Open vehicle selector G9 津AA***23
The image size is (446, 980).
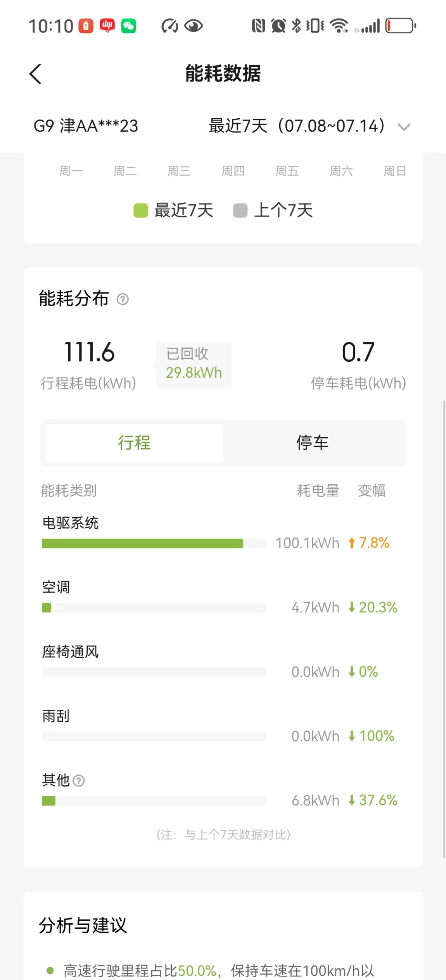click(86, 126)
